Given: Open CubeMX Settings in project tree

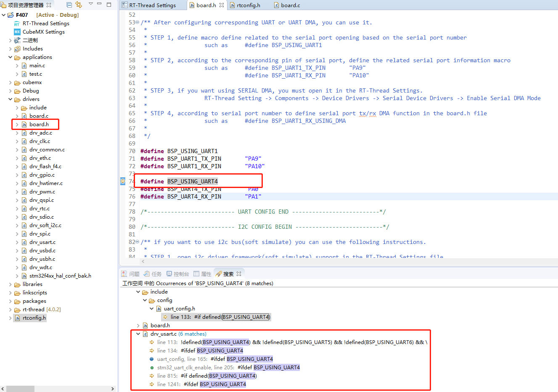Looking at the screenshot, I should pos(44,32).
